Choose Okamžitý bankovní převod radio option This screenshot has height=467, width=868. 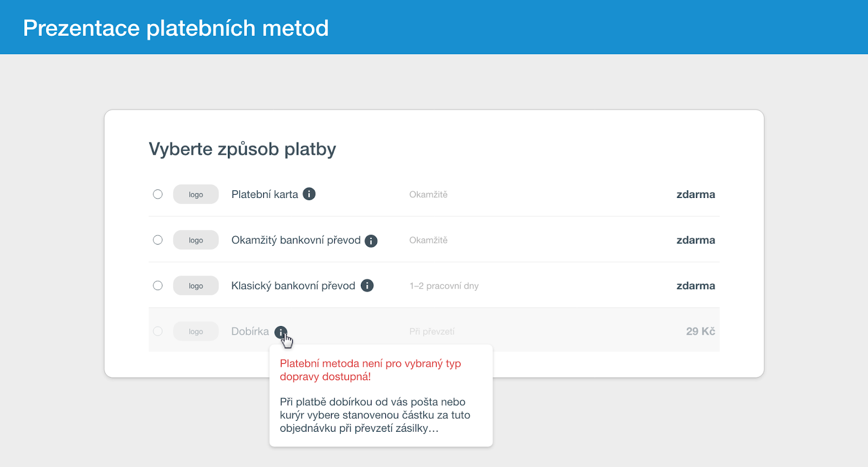(x=158, y=240)
